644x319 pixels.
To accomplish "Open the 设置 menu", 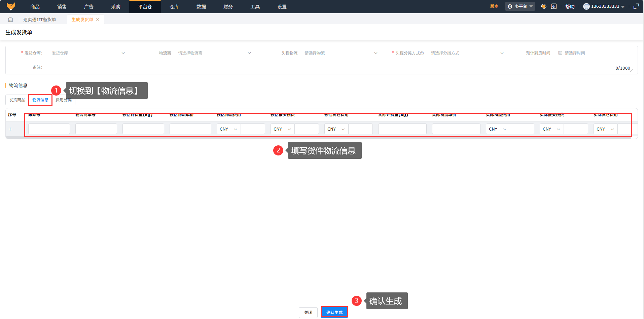I will pyautogui.click(x=282, y=7).
